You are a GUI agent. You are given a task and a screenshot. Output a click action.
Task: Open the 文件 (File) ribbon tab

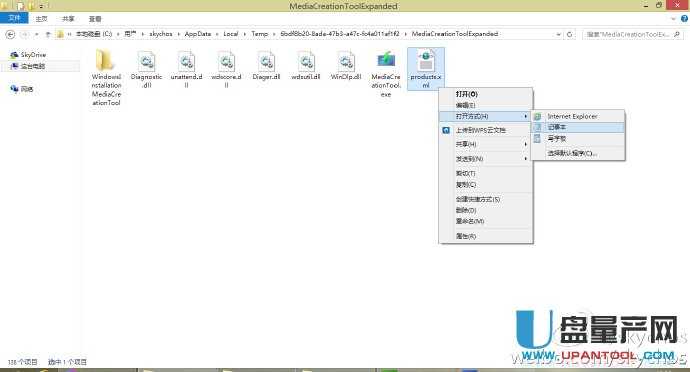coord(14,18)
